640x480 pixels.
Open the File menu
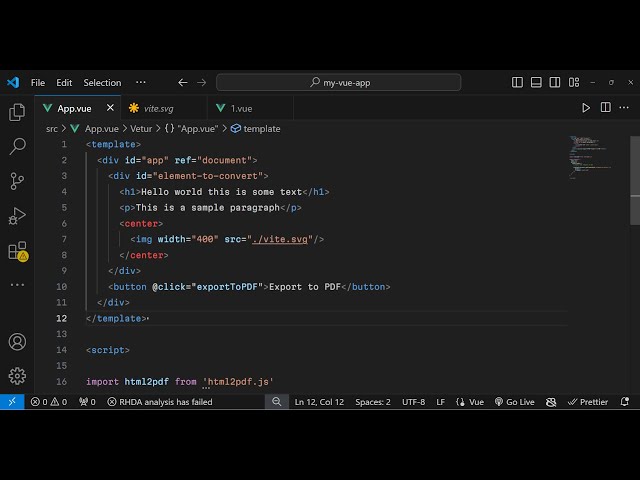[38, 82]
